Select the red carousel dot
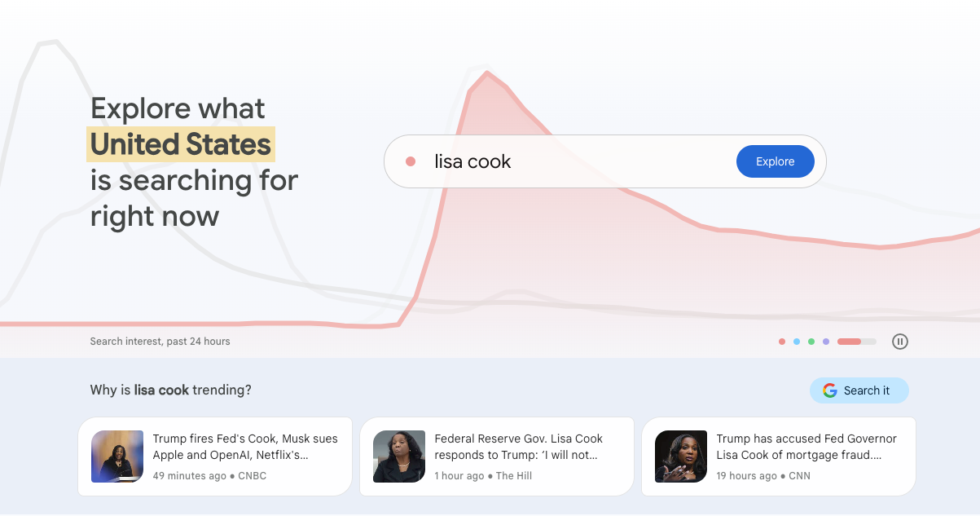The image size is (980, 516). coord(782,342)
